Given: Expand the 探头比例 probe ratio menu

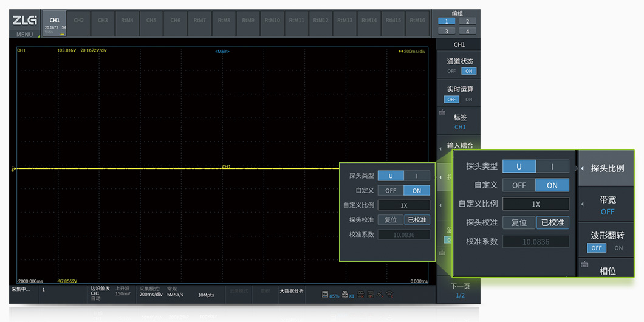Looking at the screenshot, I should (607, 168).
